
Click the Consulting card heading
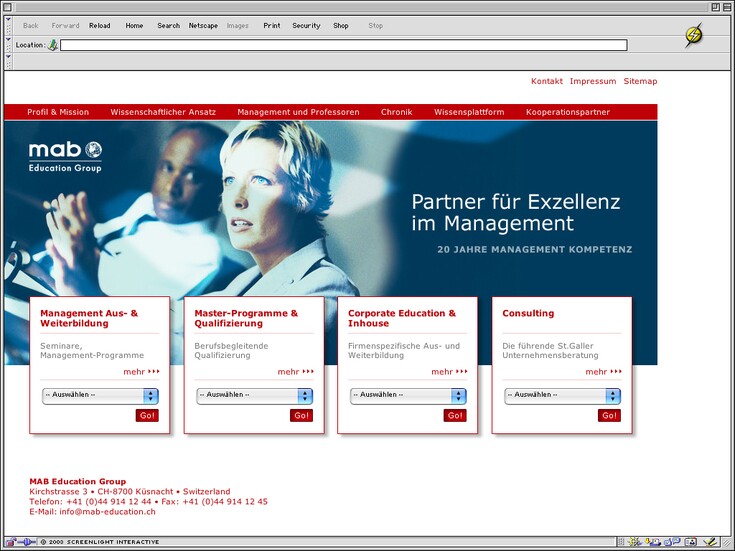pos(528,313)
